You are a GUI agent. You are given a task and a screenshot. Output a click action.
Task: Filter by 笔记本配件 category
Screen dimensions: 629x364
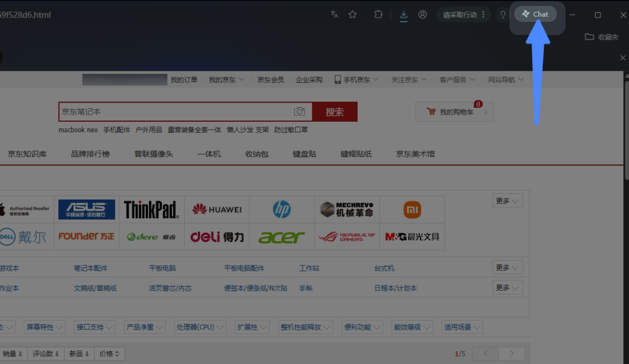pos(91,268)
